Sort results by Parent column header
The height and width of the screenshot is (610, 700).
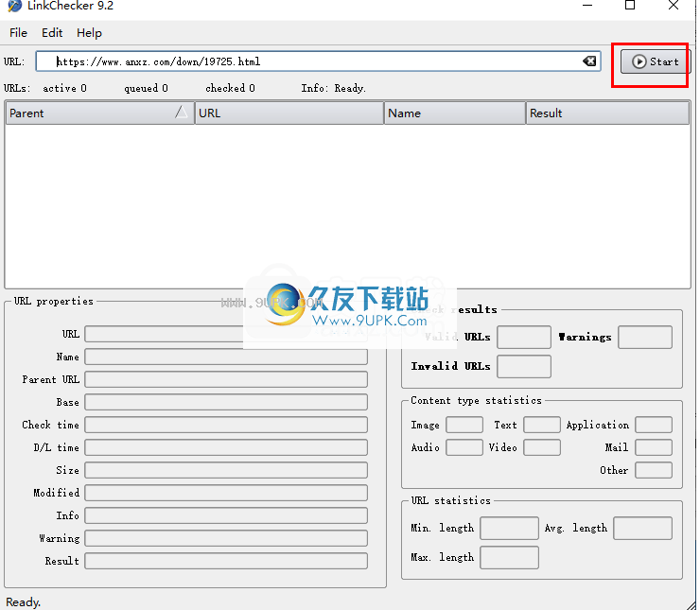(100, 113)
